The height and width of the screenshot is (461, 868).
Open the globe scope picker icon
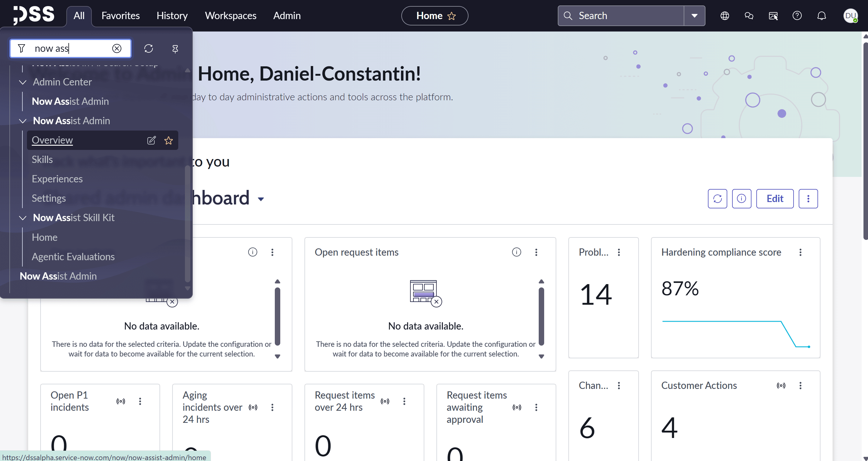[725, 16]
